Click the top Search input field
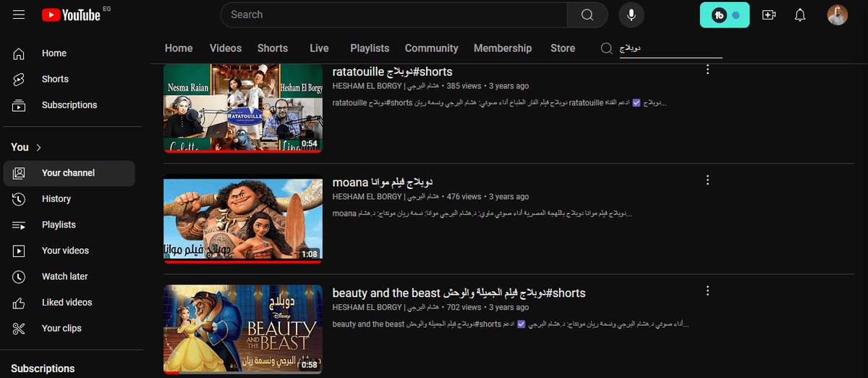Screen dimensions: 868x378 coord(394,15)
